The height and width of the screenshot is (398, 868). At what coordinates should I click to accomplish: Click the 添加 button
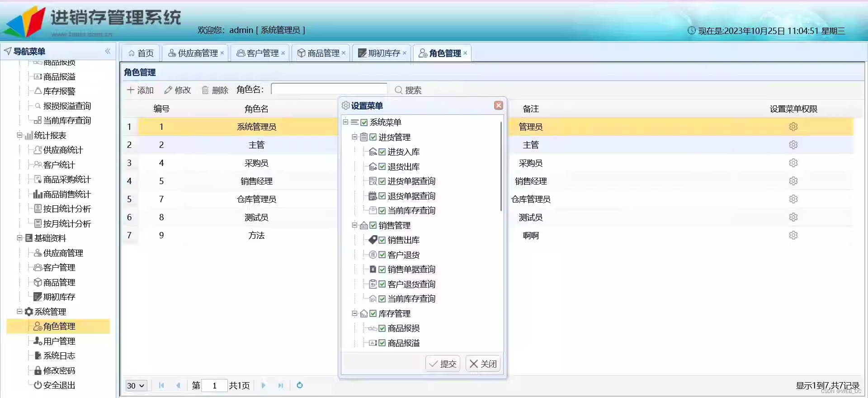click(x=141, y=90)
